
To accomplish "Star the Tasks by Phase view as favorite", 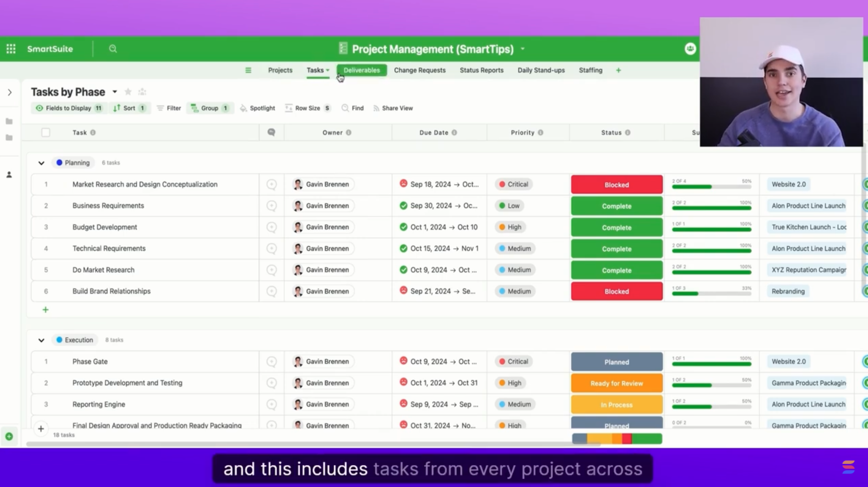I will (x=128, y=92).
